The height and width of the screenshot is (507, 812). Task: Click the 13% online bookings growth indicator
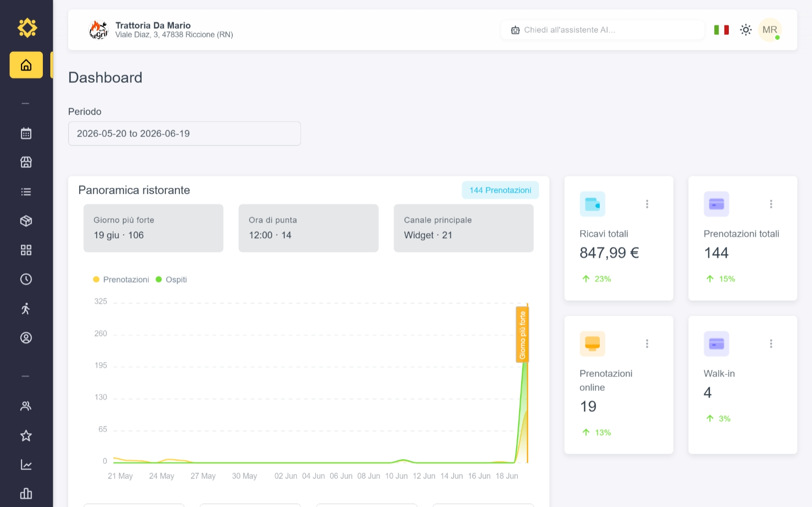(596, 432)
